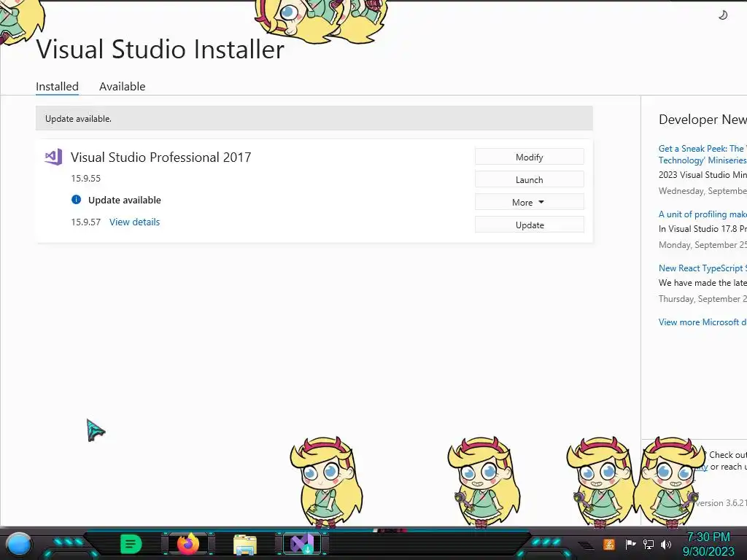The width and height of the screenshot is (747, 560).
Task: Show hidden tray icons arrow
Action: [586, 545]
